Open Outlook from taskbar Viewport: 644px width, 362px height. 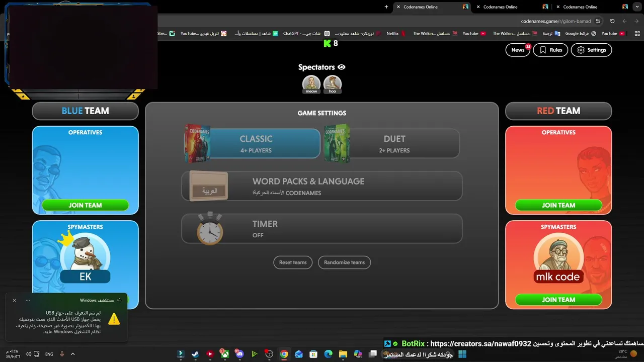click(x=299, y=354)
